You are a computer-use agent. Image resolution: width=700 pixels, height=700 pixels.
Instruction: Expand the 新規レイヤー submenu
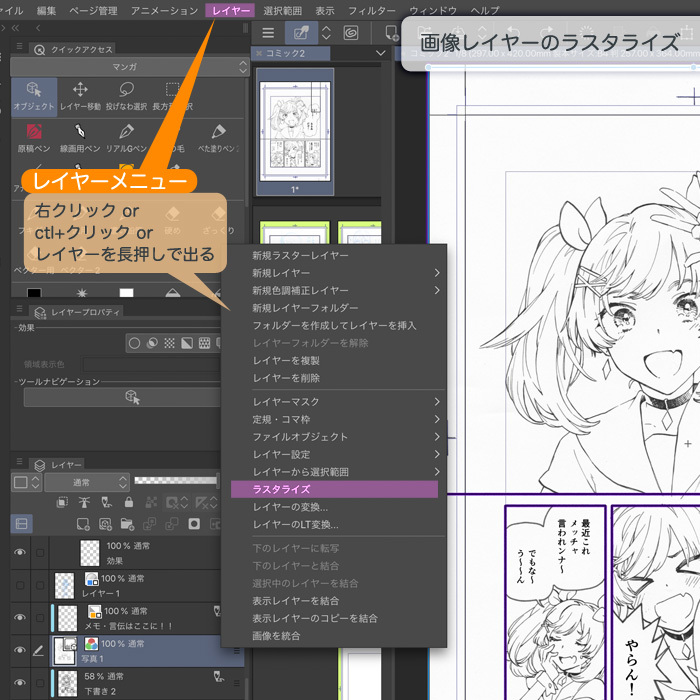[x=437, y=272]
